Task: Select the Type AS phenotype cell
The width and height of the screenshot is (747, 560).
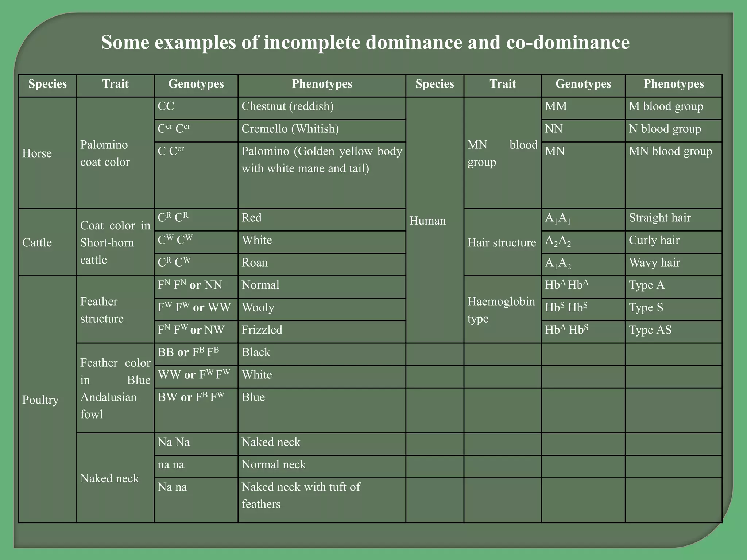Action: pos(650,330)
